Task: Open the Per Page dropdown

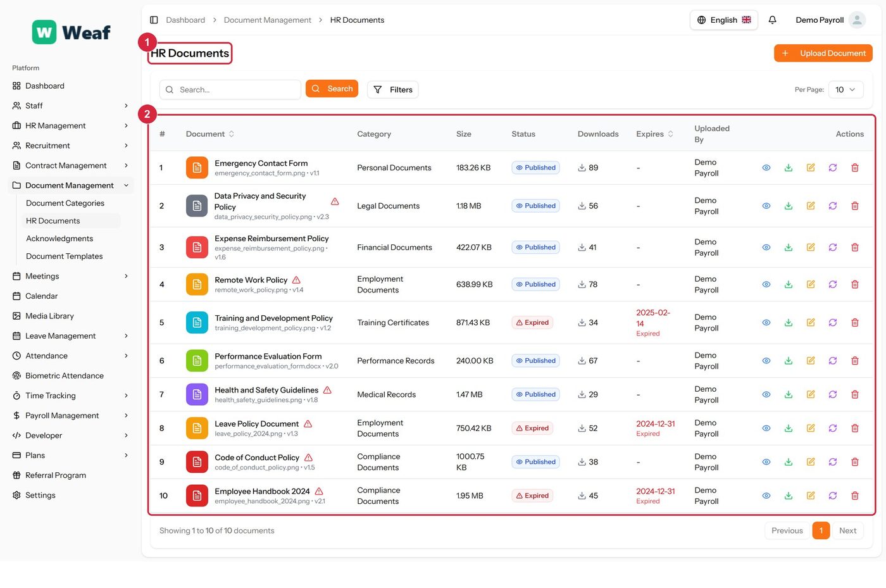Action: [x=845, y=90]
